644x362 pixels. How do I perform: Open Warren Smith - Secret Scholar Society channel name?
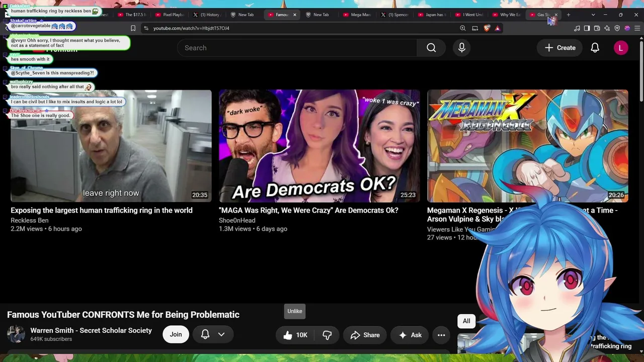click(x=91, y=330)
